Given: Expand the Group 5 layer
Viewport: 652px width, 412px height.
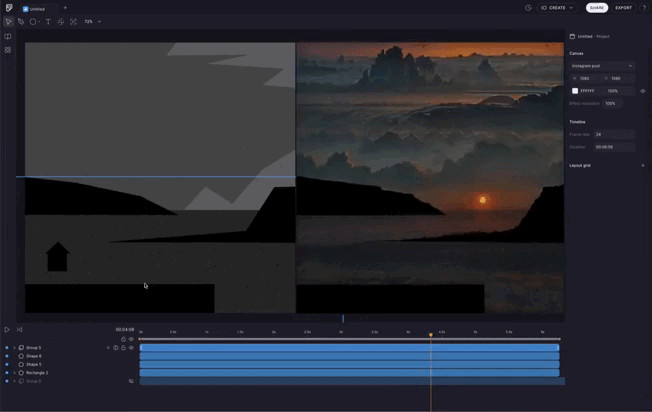Looking at the screenshot, I should coord(15,348).
